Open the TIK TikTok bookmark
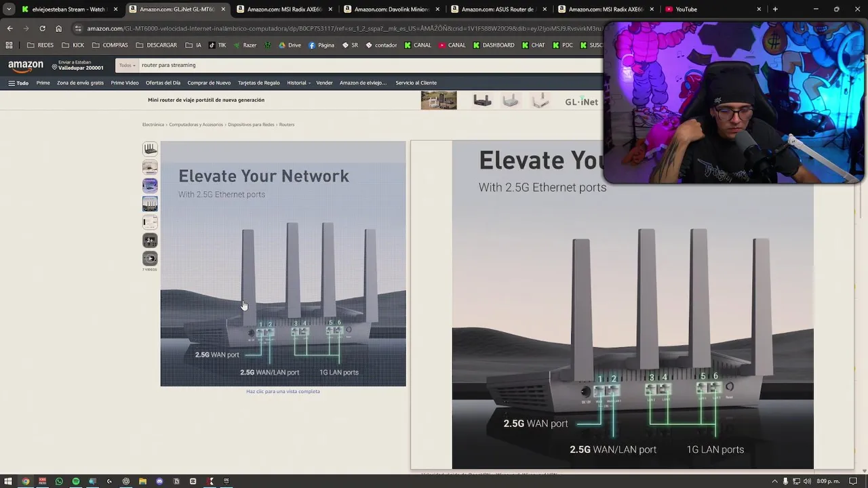This screenshot has width=868, height=488. [x=217, y=45]
